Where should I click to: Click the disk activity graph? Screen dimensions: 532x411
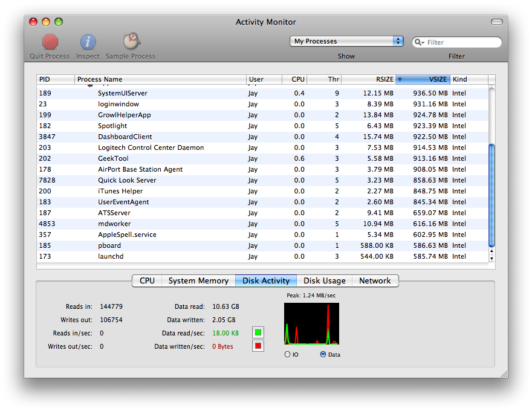pos(311,323)
